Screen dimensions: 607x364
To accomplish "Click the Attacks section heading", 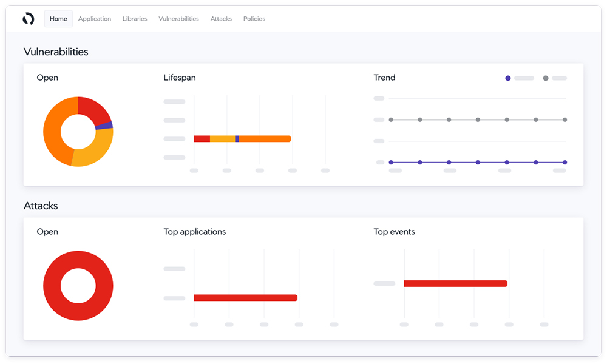I will coord(41,206).
